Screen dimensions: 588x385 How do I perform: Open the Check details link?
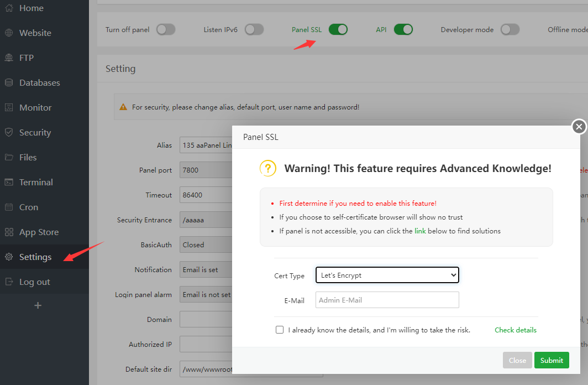pos(516,330)
